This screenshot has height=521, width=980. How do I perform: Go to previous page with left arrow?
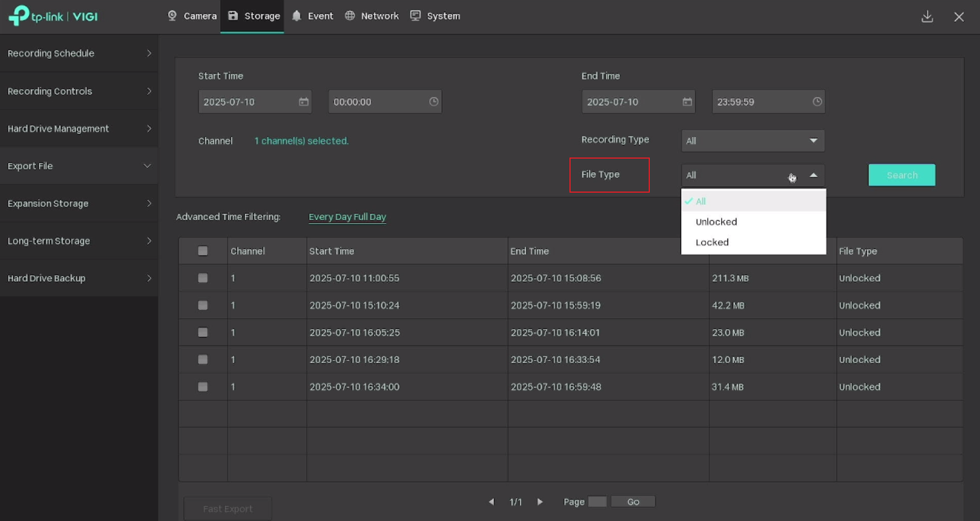coord(491,501)
